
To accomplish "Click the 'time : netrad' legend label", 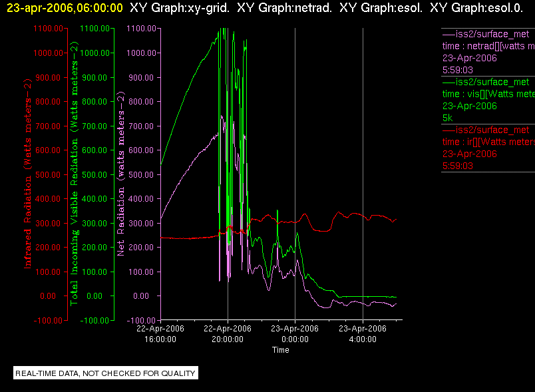I will point(488,46).
